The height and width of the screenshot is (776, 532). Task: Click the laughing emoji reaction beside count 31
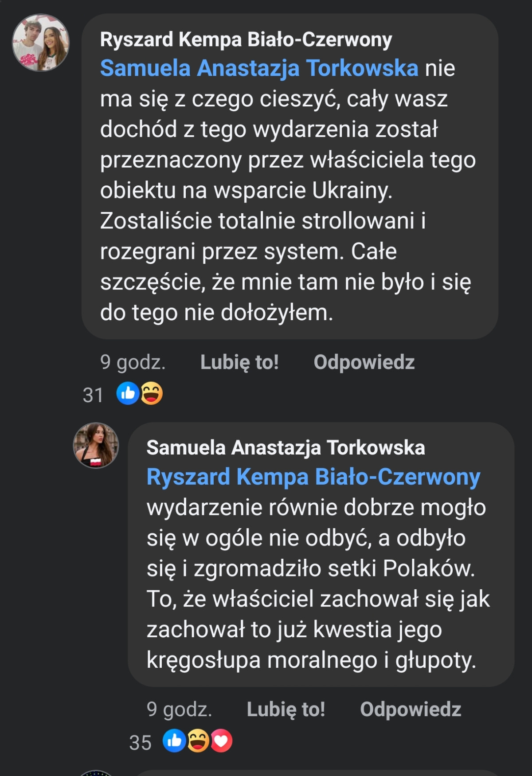(x=152, y=393)
